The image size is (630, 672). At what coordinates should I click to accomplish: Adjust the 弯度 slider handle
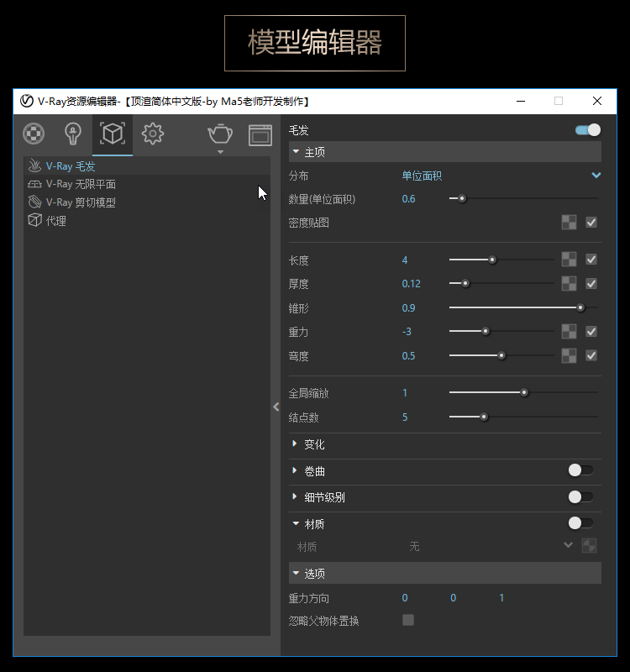coord(501,355)
